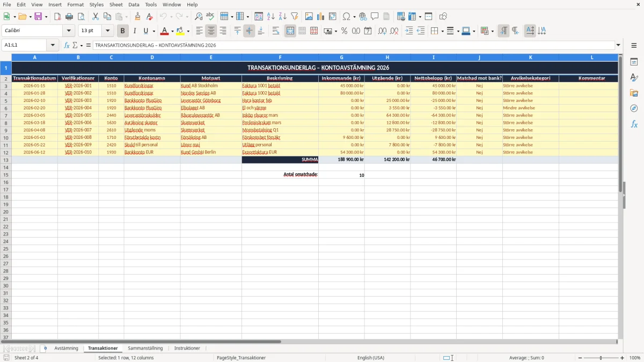
Task: Switch to the Sammanställning sheet tab
Action: 145,348
